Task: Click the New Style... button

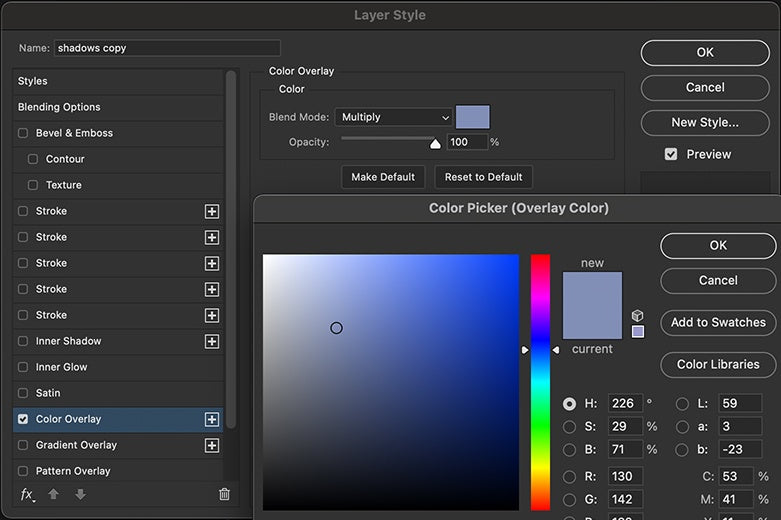Action: [705, 123]
